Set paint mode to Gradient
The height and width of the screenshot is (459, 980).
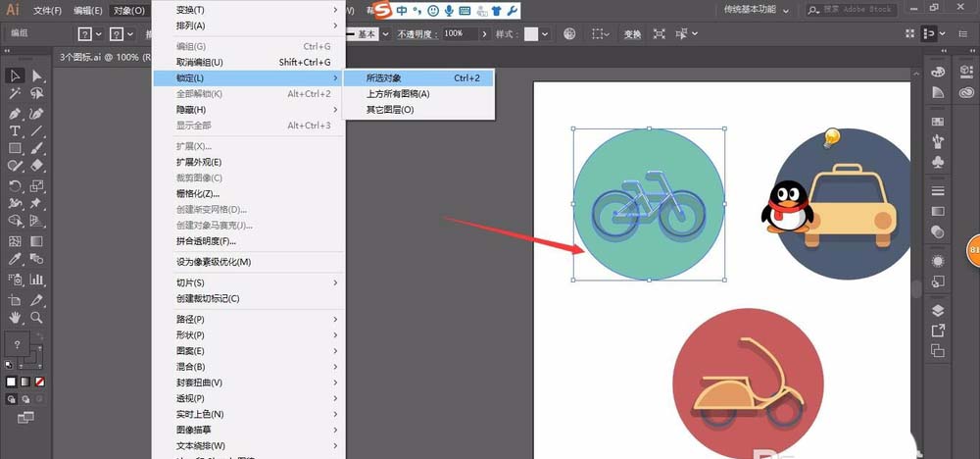(25, 382)
